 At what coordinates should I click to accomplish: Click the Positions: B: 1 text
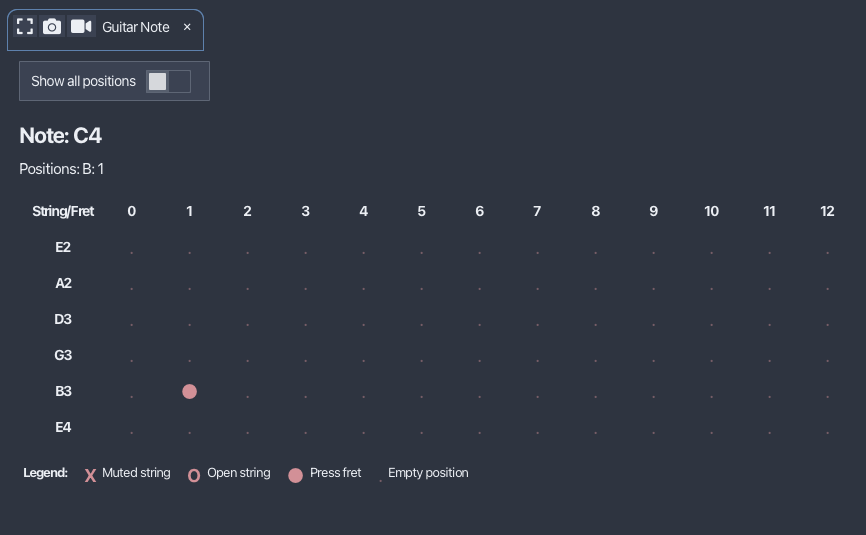61,169
